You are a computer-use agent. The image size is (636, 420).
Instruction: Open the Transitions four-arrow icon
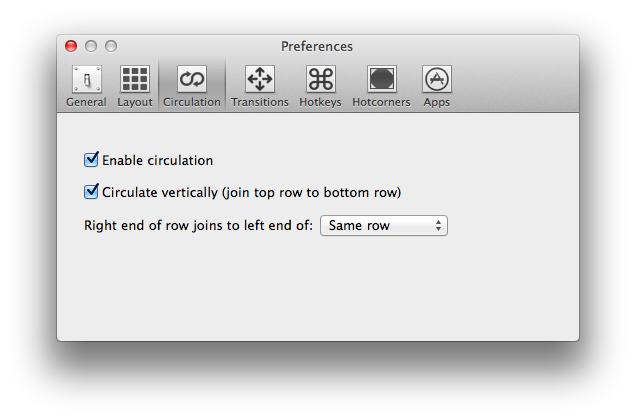(260, 79)
